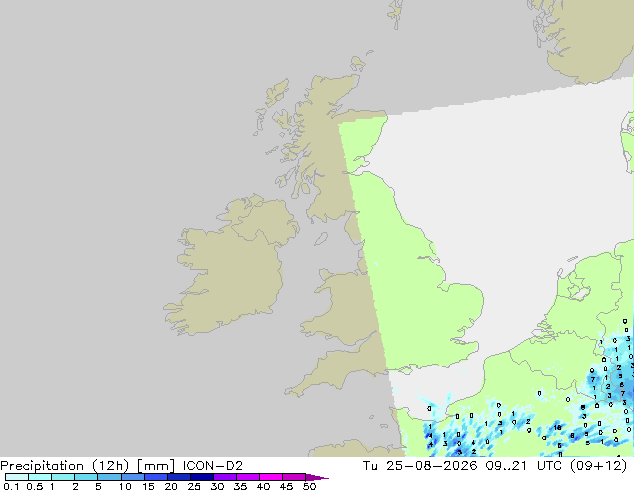Click the Isle of Wight outline
This screenshot has width=634, height=490.
[x=406, y=370]
